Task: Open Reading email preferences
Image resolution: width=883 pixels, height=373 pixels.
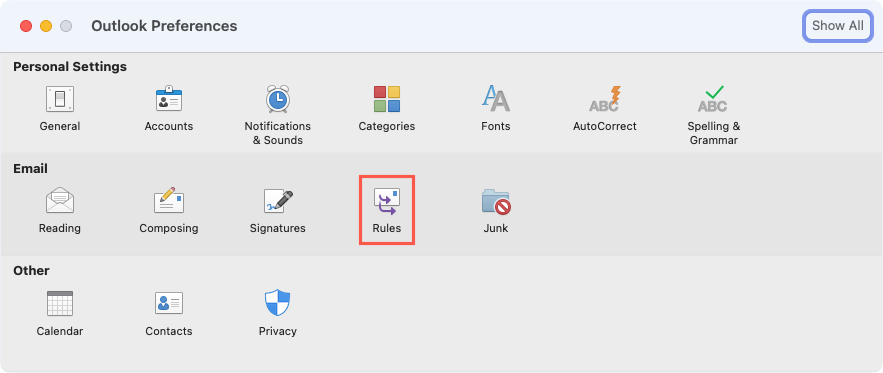Action: 60,211
